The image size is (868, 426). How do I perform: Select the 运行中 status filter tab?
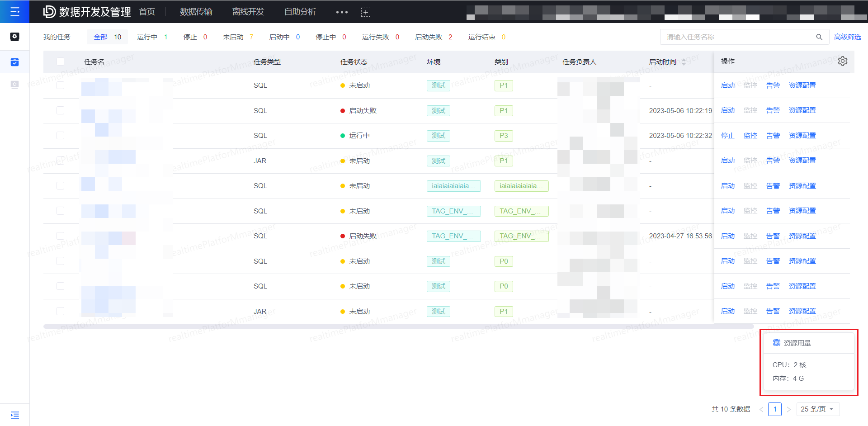[146, 37]
